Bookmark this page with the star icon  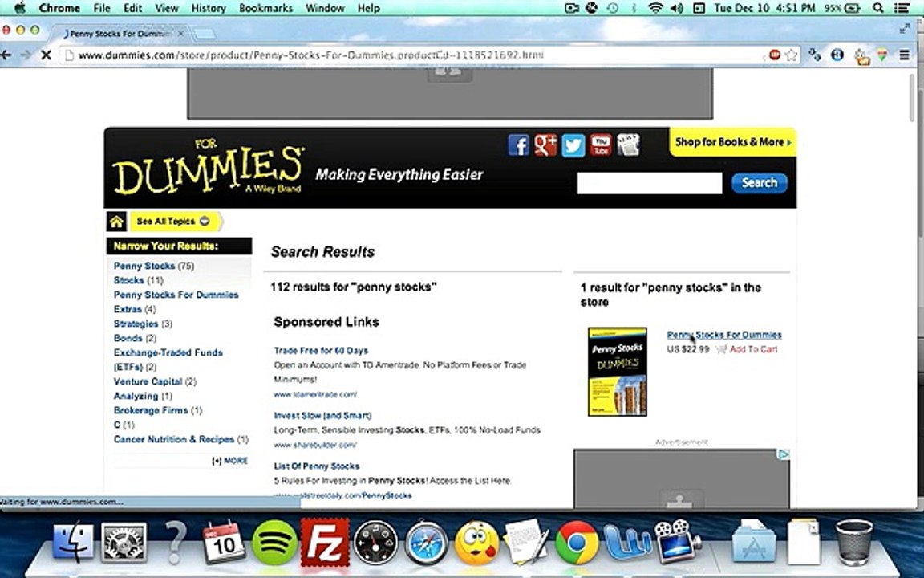click(x=792, y=55)
